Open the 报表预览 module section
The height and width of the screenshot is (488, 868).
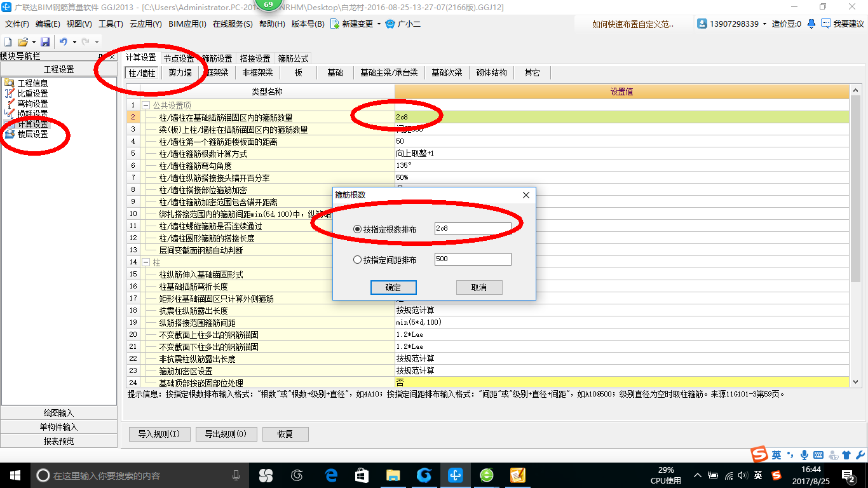58,442
